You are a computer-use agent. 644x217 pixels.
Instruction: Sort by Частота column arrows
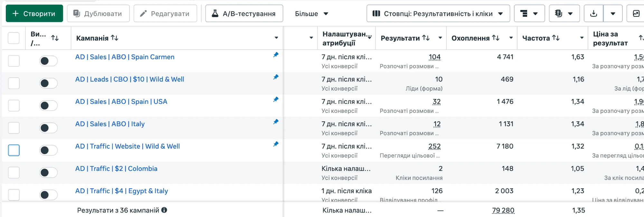click(x=556, y=38)
